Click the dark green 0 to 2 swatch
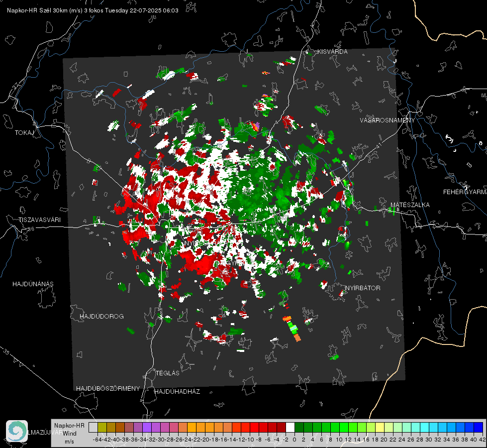Viewport: 487px width, 448px height. pyautogui.click(x=299, y=427)
